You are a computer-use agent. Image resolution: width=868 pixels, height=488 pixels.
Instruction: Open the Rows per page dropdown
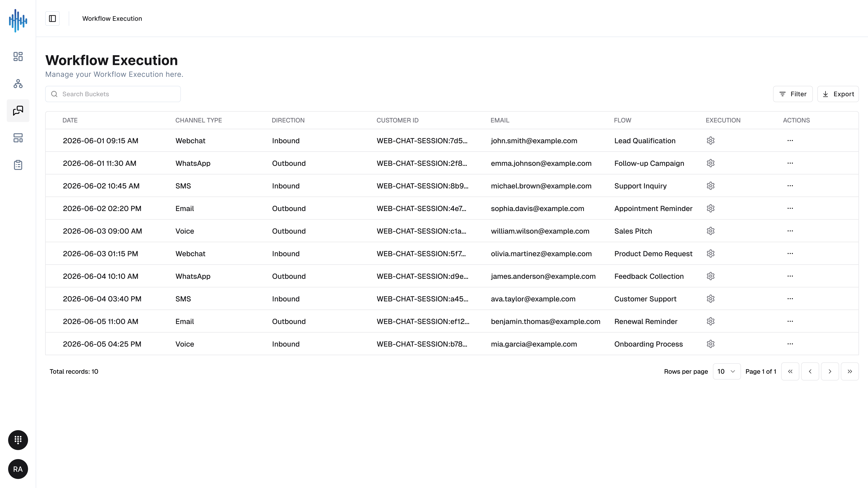(726, 371)
